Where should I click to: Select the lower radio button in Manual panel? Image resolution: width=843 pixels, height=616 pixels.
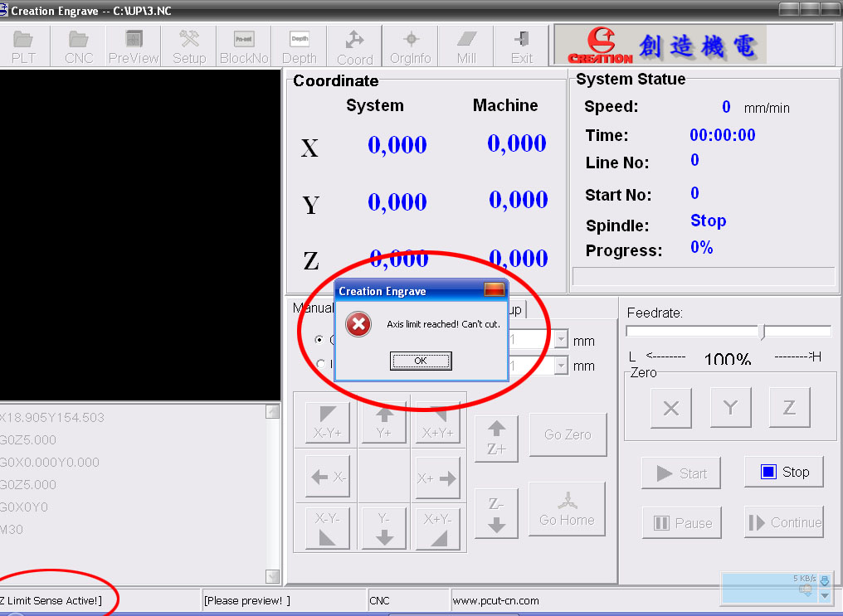320,364
